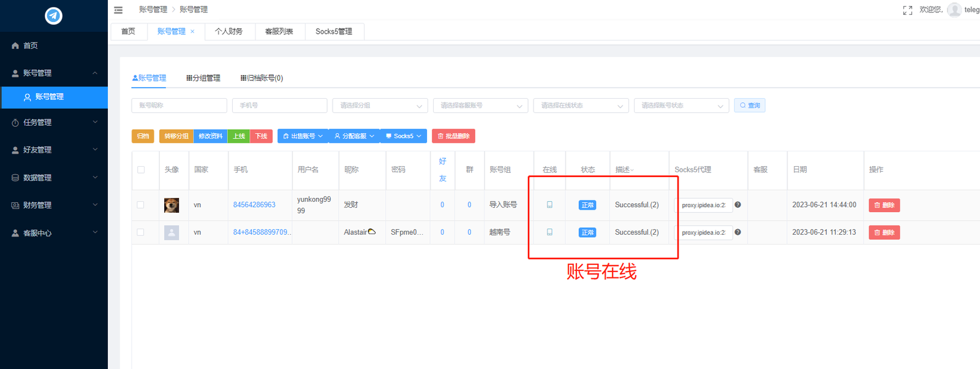Check the select-all checkbox in table header
Viewport: 980px width, 369px height.
(x=141, y=170)
